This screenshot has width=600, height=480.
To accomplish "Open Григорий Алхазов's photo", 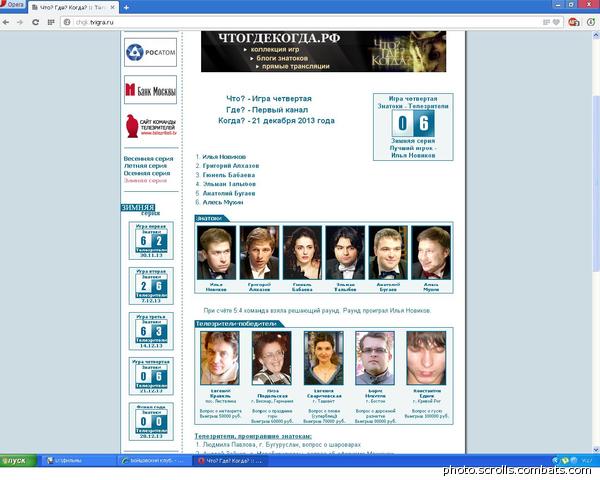I will [x=259, y=253].
